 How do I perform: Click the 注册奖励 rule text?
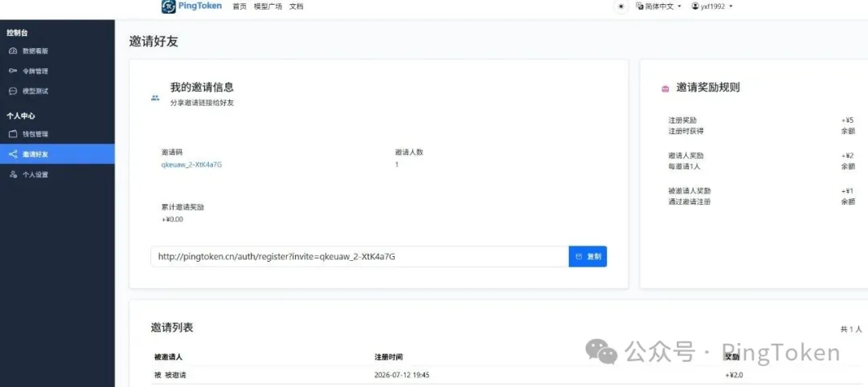[x=682, y=120]
